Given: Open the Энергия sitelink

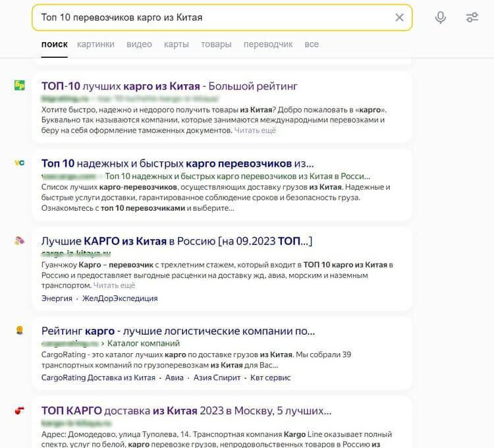Looking at the screenshot, I should click(x=57, y=298).
